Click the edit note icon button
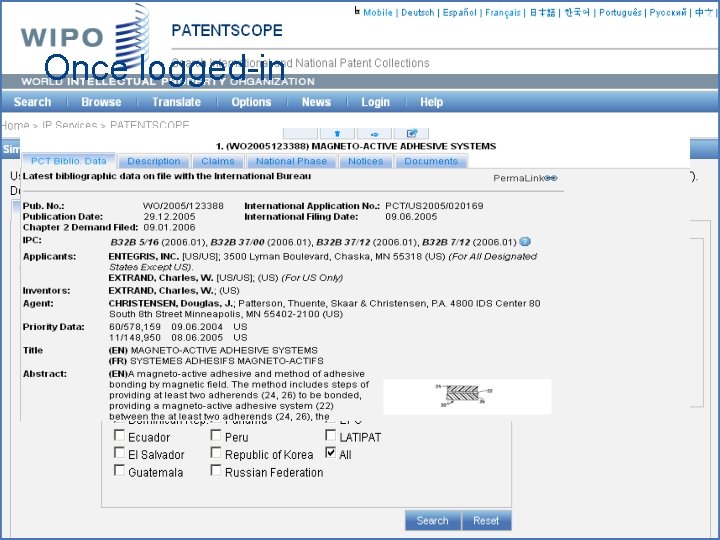Viewport: 720px width, 540px height. 411,134
